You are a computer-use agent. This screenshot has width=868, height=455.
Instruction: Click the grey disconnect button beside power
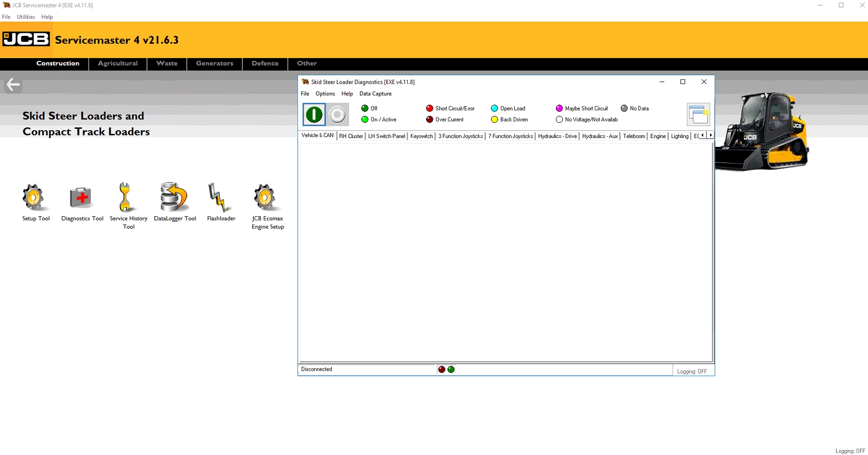[x=337, y=114]
